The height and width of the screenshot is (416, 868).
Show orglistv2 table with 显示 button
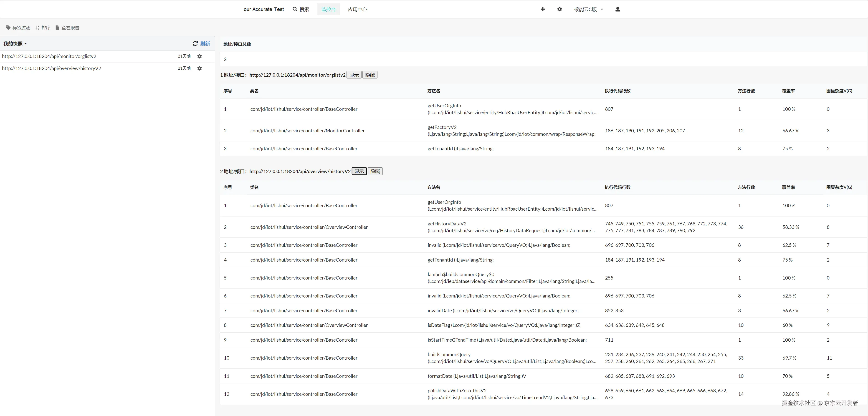pyautogui.click(x=354, y=75)
